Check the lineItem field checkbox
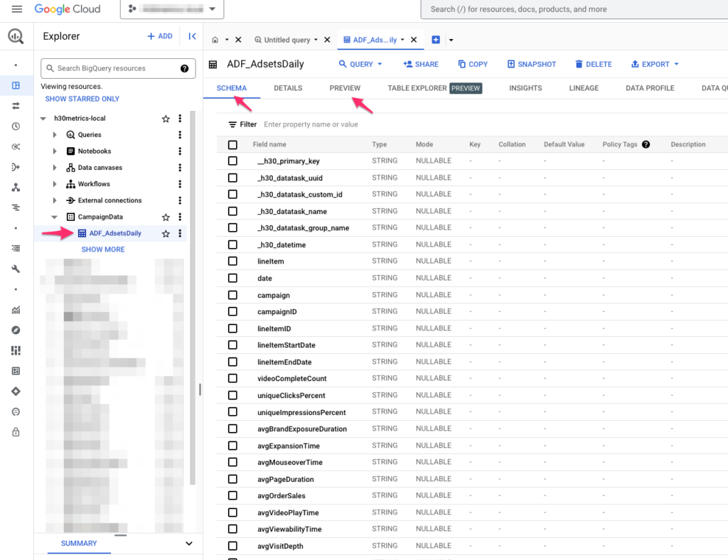728x560 pixels. click(232, 262)
